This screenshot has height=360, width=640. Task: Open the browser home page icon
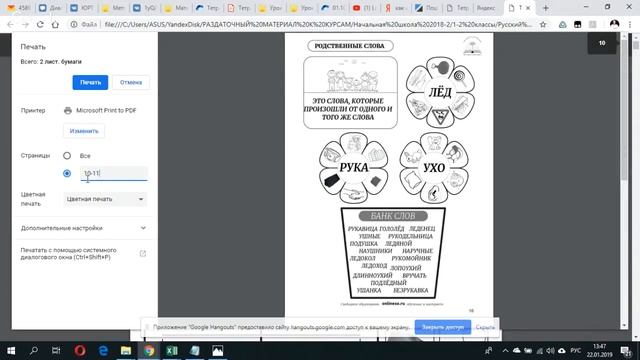[55, 24]
